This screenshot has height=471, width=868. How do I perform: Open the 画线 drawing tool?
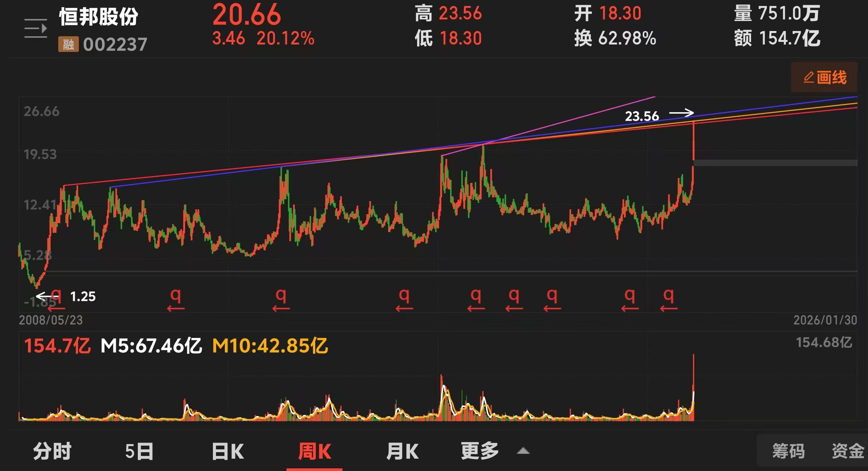(x=824, y=77)
